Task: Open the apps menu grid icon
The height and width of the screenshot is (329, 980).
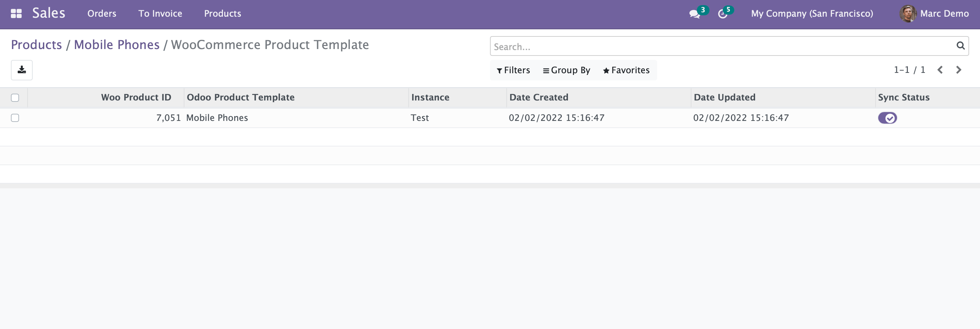Action: point(16,13)
